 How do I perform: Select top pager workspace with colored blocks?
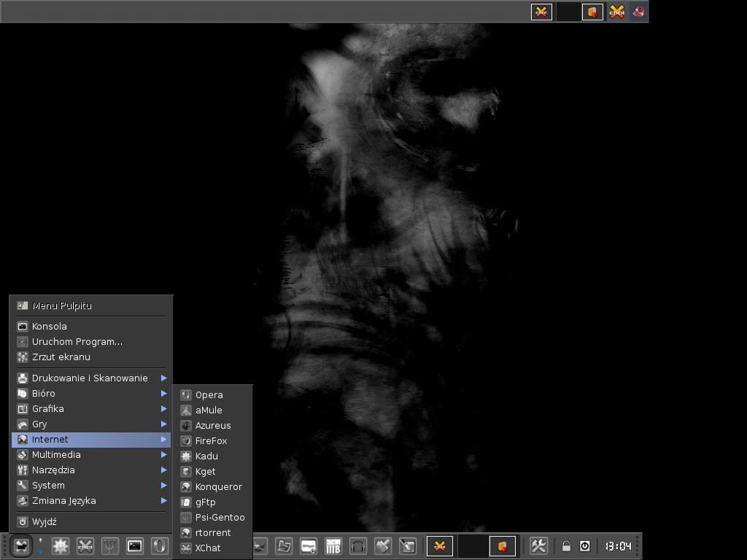click(x=592, y=12)
